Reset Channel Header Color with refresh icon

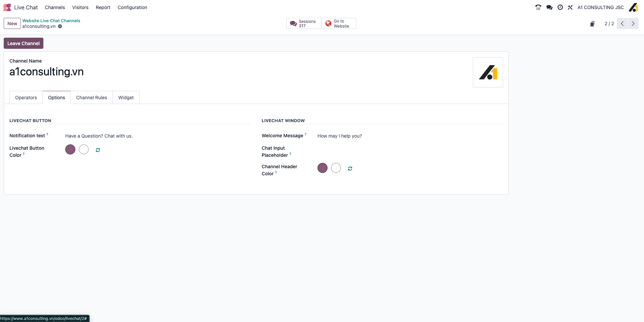coord(350,169)
